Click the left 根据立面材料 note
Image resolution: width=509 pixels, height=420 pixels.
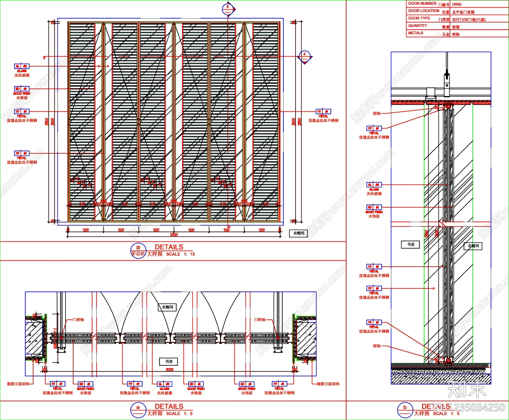[x=18, y=384]
